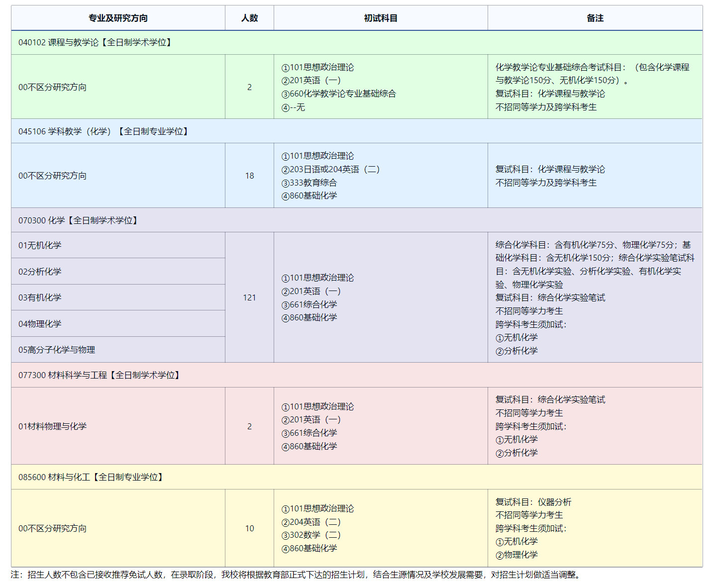Viewport: 714px width, 588px height.
Task: Click the 初试科目 column header
Action: coord(381,18)
